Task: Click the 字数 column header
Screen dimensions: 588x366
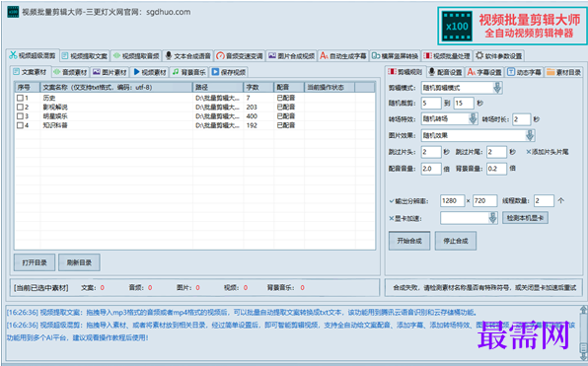Action: [258, 87]
